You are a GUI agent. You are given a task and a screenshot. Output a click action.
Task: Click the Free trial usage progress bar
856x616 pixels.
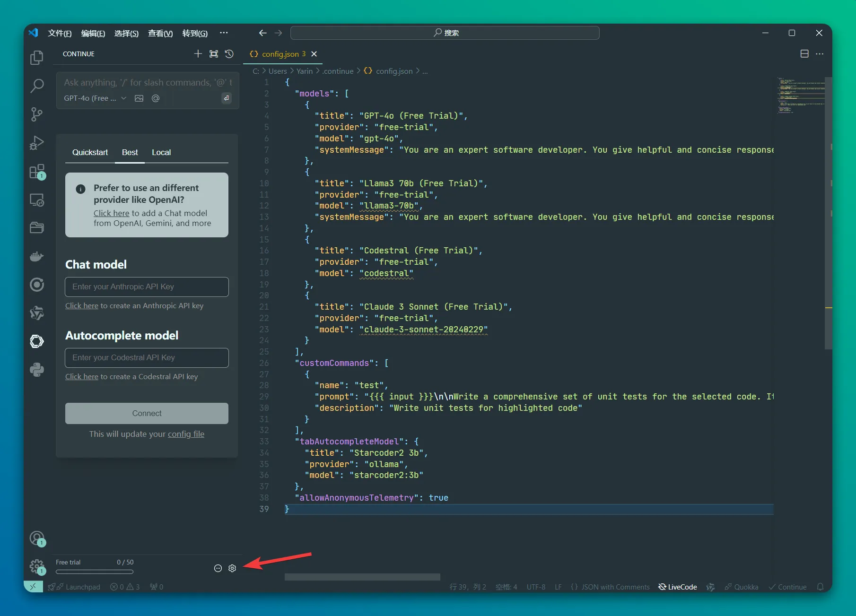(x=95, y=572)
